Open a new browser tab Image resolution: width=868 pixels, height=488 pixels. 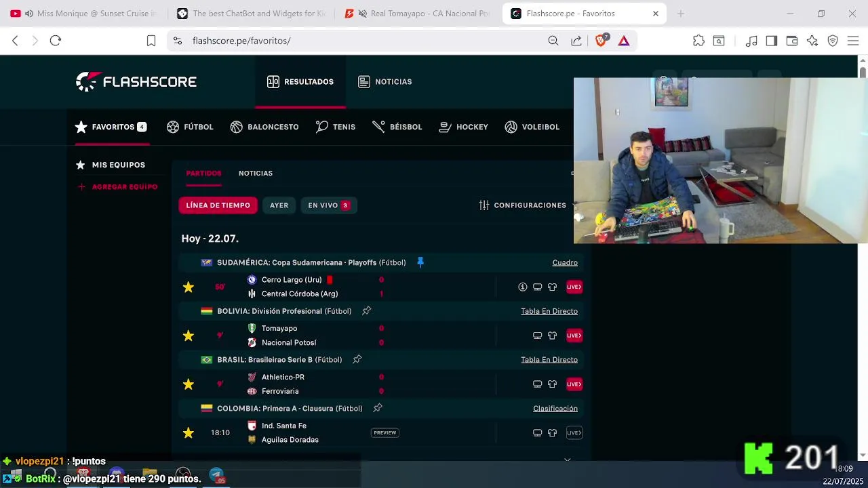tap(681, 14)
